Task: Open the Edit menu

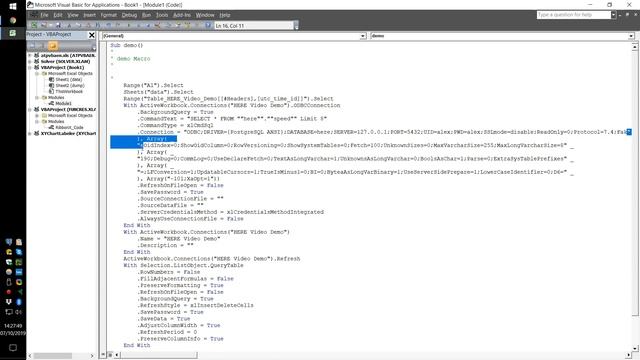Action: (x=58, y=15)
